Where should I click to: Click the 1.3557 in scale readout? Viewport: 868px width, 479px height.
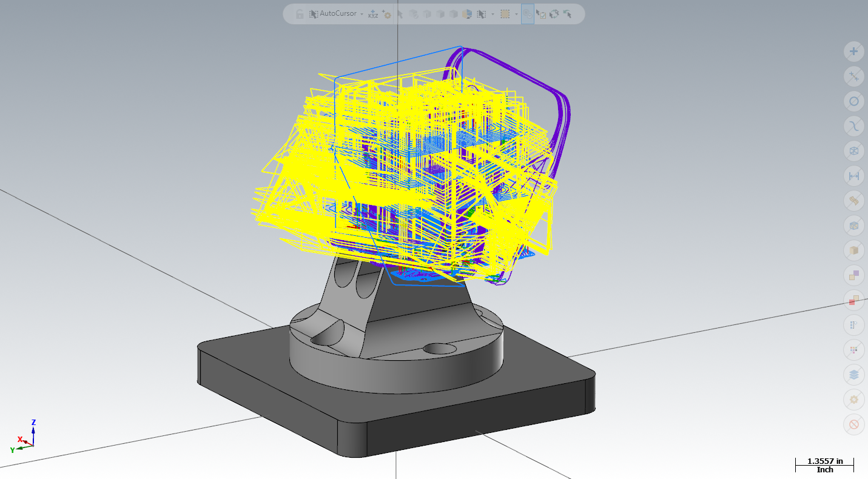point(825,461)
